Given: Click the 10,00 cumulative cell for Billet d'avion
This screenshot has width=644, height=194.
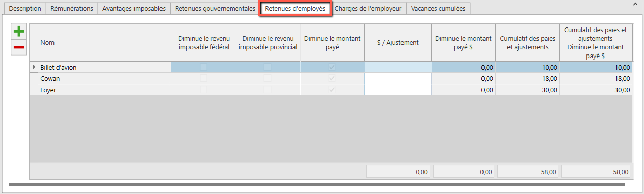Looking at the screenshot, I should pos(527,67).
